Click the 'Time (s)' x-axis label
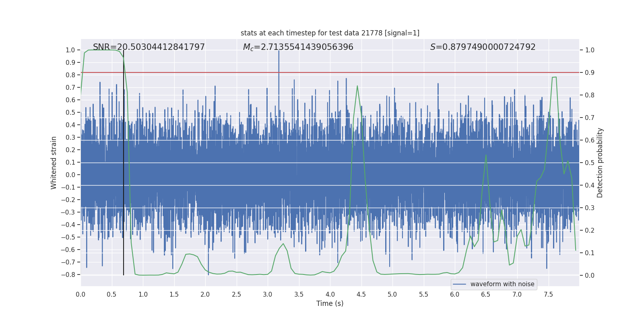 tap(330, 303)
